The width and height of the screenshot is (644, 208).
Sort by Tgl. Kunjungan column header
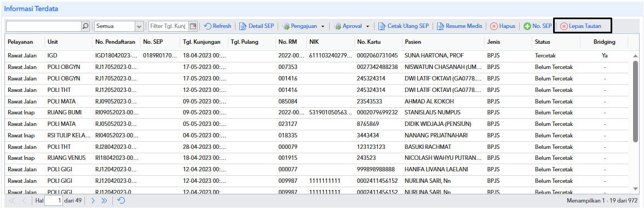click(204, 42)
